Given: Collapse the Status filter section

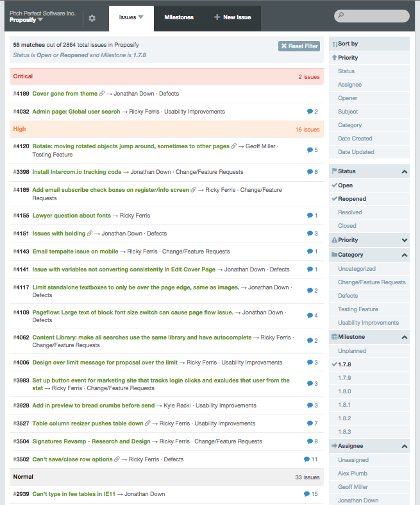Looking at the screenshot, I should [405, 172].
